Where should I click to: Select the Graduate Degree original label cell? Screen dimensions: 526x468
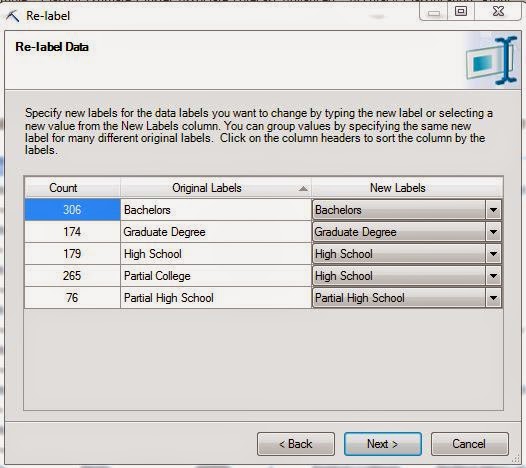216,232
